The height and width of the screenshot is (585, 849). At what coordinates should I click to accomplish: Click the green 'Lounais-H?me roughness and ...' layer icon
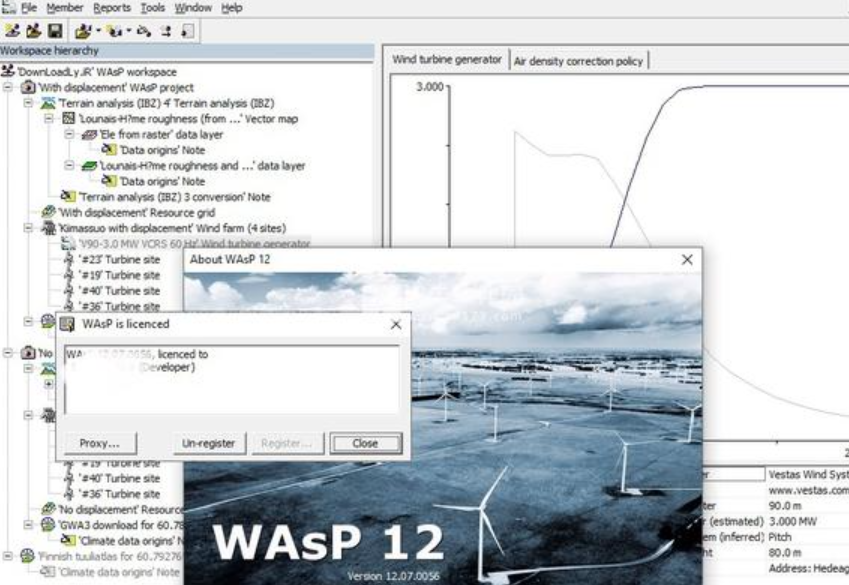pyautogui.click(x=89, y=166)
